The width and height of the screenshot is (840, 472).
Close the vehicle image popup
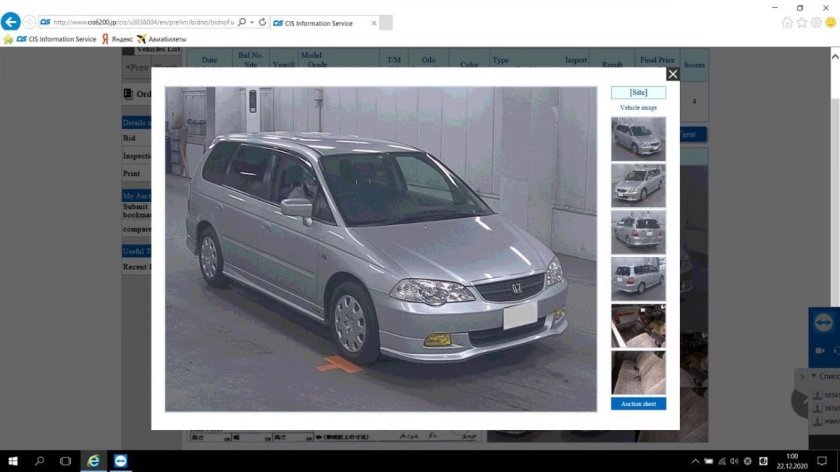tap(672, 74)
